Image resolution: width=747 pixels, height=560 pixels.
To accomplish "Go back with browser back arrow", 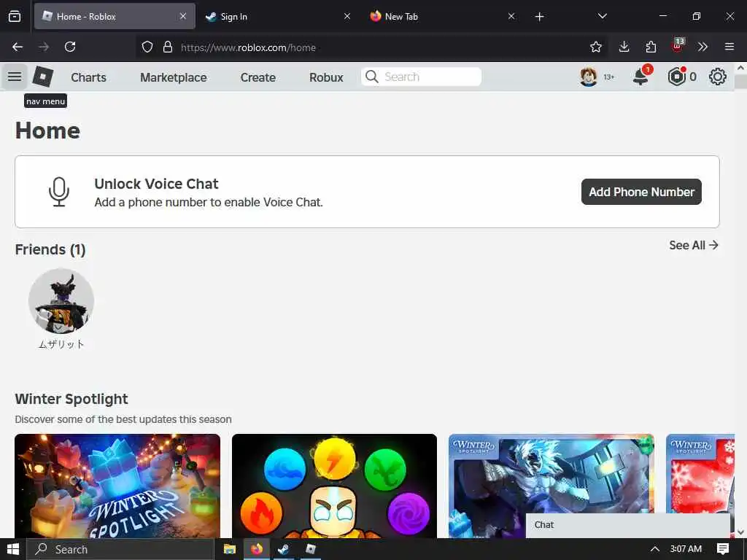I will (x=18, y=47).
